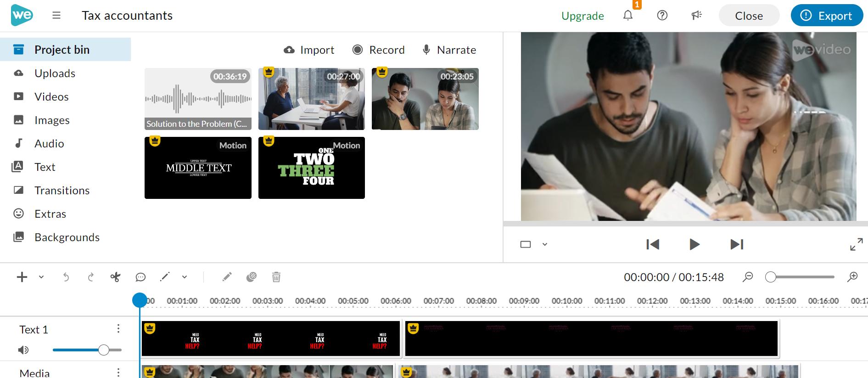Click the clip effects circle icon
The width and height of the screenshot is (868, 378).
tap(251, 277)
